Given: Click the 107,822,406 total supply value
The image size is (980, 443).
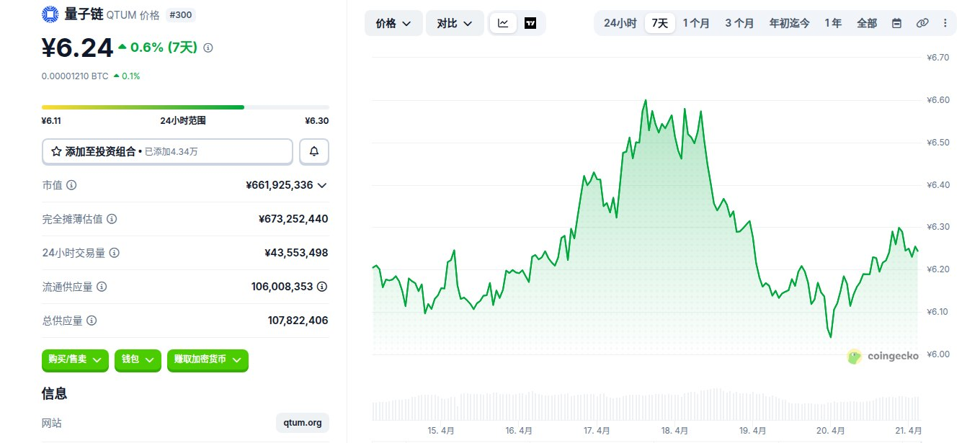Looking at the screenshot, I should click(x=298, y=321).
